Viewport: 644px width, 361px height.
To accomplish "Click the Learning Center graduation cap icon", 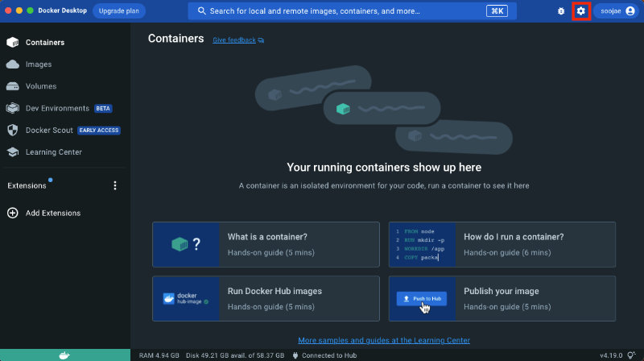I will pyautogui.click(x=13, y=152).
